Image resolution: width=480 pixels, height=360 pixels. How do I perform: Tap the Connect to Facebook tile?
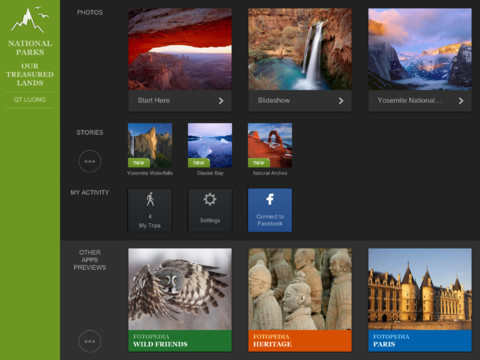point(270,210)
